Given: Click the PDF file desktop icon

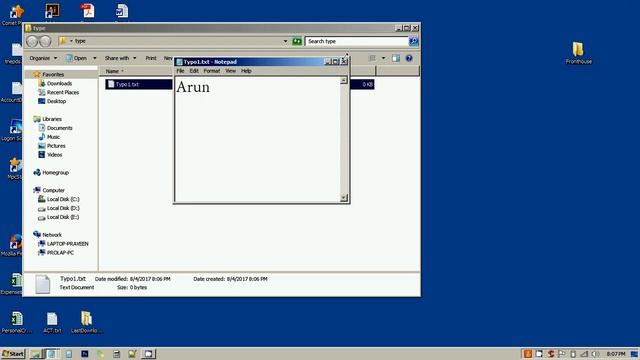Looking at the screenshot, I should pyautogui.click(x=87, y=11).
